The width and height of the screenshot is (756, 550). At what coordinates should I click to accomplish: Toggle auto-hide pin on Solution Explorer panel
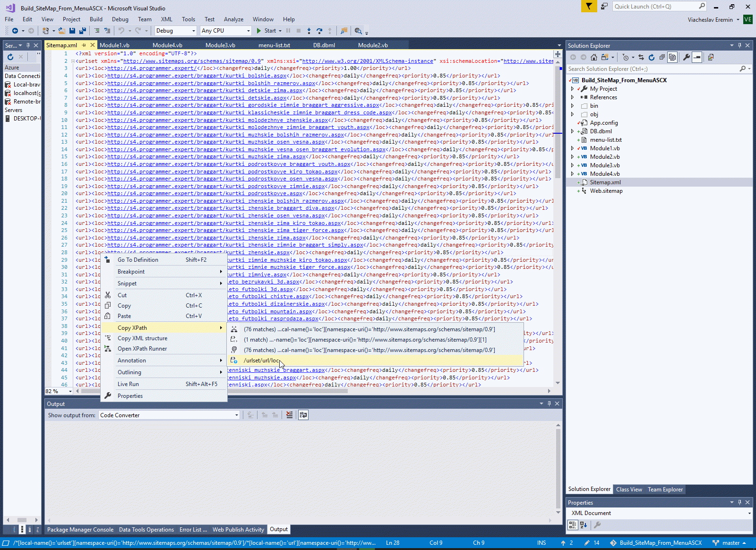click(739, 45)
